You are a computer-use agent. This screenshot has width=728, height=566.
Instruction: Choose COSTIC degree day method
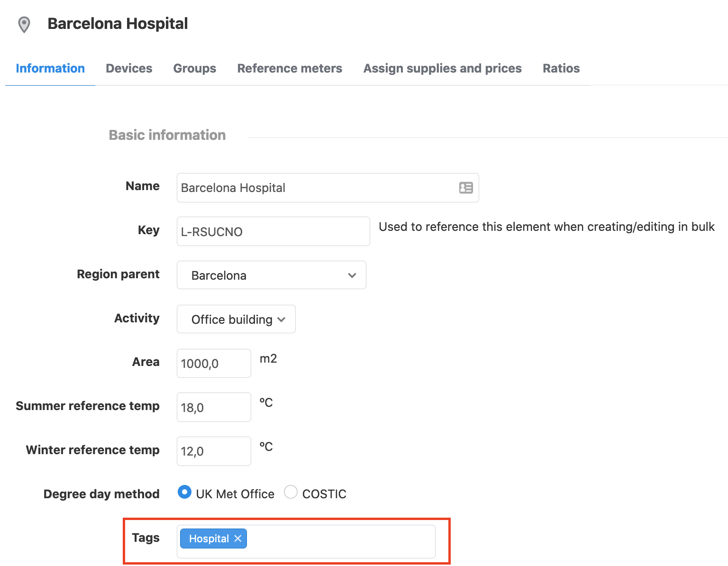point(291,492)
